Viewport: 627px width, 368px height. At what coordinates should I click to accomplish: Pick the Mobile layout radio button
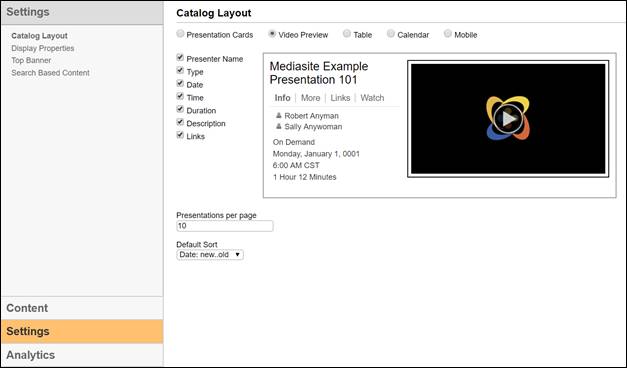tap(447, 34)
